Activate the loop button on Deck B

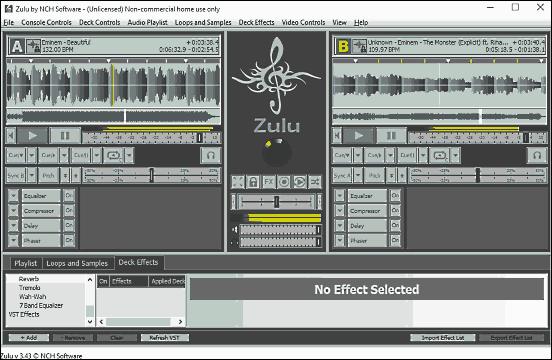(439, 155)
